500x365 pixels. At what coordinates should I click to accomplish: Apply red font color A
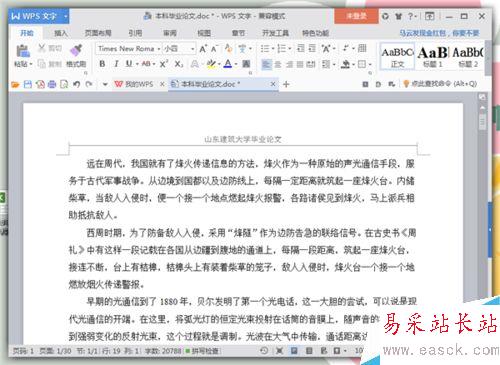point(228,64)
